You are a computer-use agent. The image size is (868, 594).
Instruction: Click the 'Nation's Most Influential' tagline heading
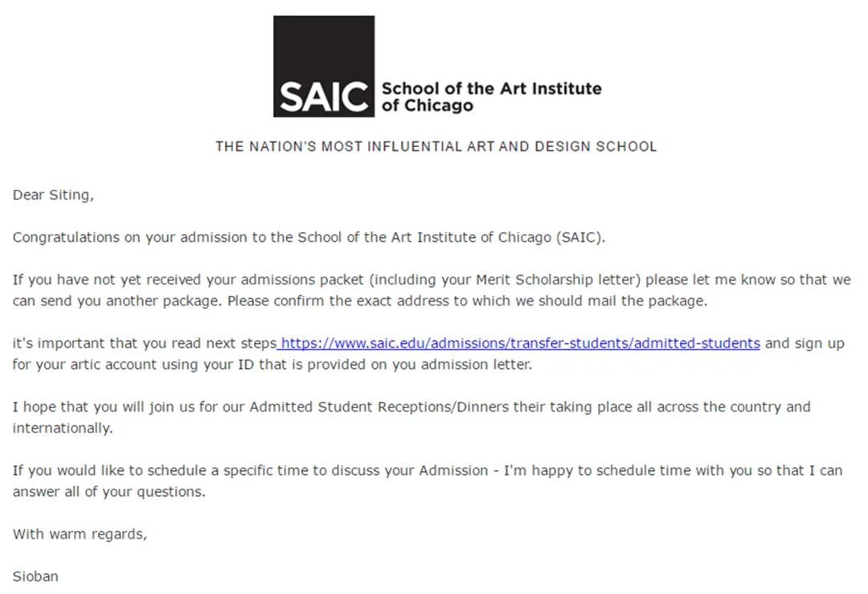coord(436,147)
